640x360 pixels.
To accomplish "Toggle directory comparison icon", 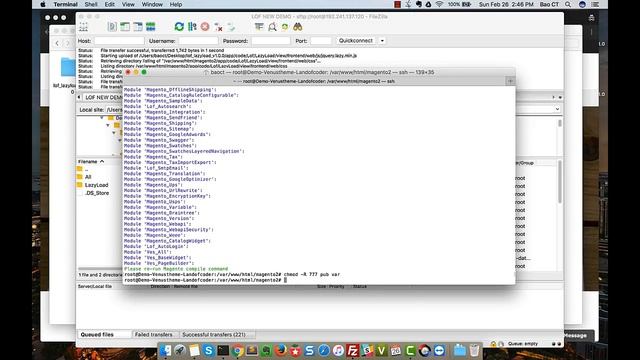I will [x=272, y=27].
